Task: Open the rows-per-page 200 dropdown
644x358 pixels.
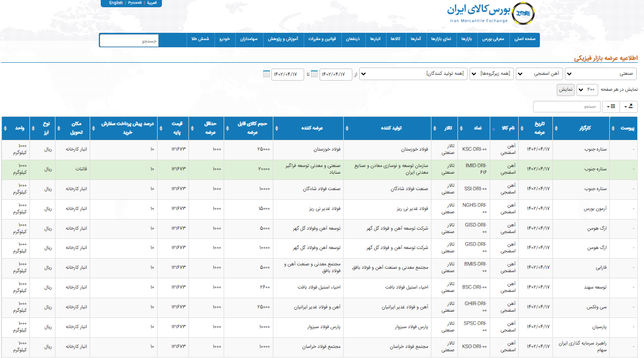Action: [587, 90]
